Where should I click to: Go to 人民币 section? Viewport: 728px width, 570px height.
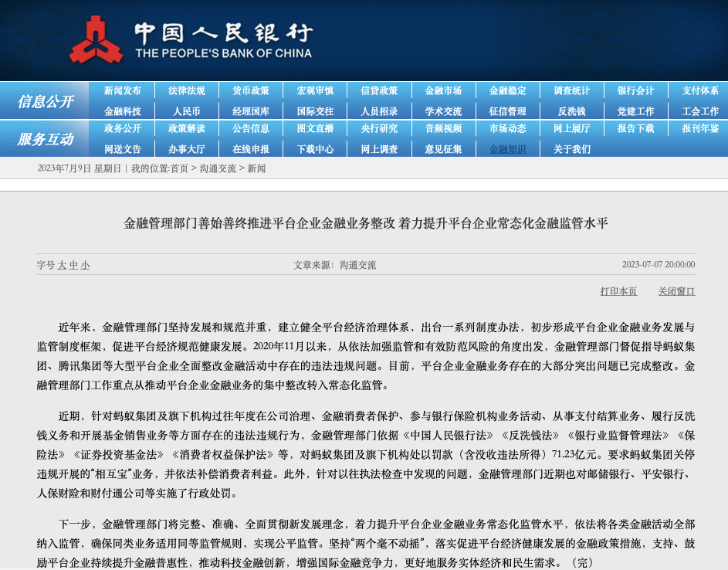coord(187,111)
